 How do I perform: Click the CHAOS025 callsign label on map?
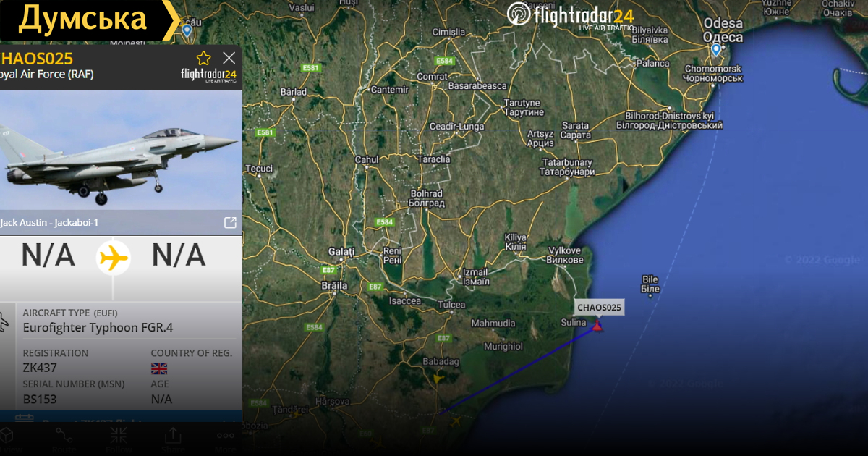tap(599, 308)
